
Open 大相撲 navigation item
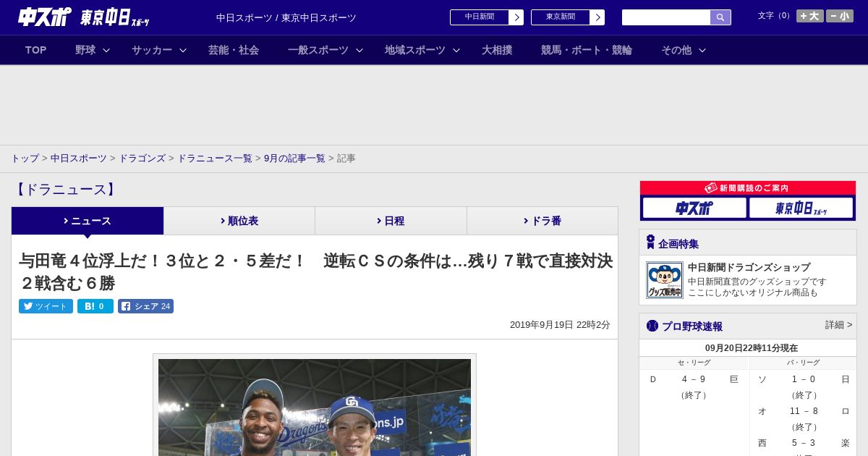[497, 50]
